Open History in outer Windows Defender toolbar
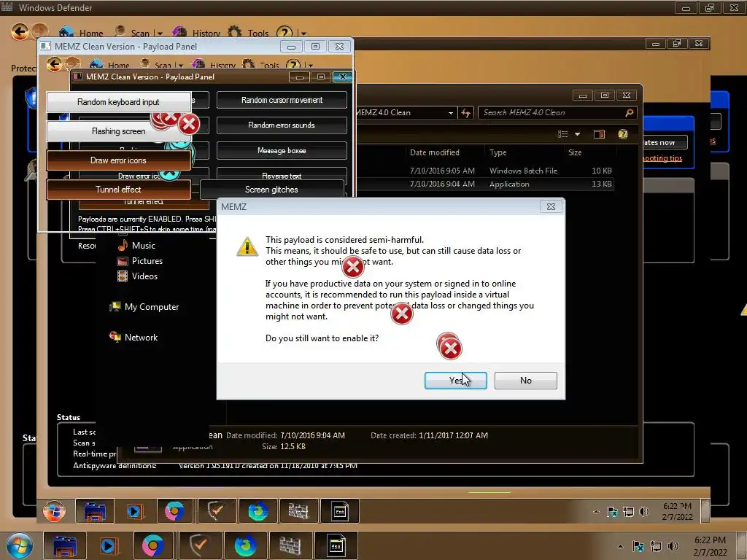Viewport: 747px width, 560px height. (x=196, y=33)
